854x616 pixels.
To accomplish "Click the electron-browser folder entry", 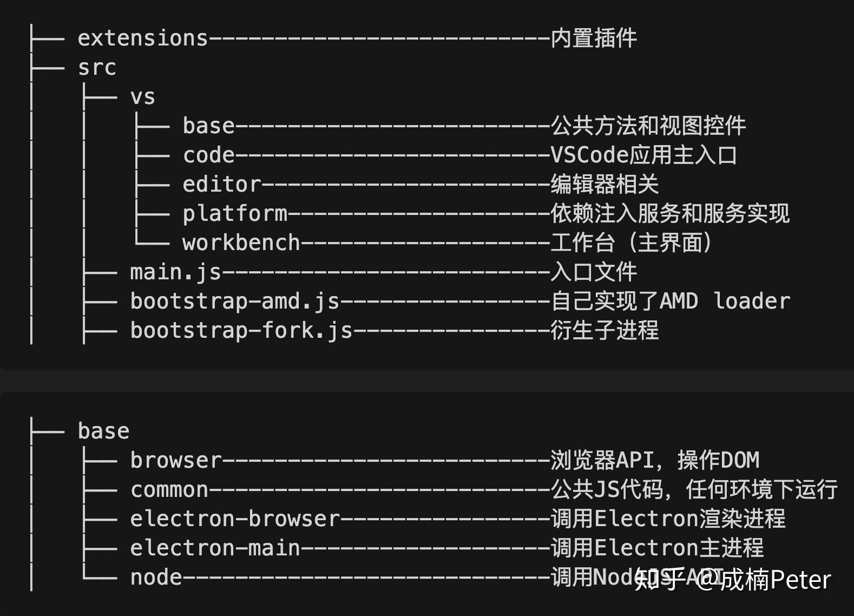I will (234, 519).
